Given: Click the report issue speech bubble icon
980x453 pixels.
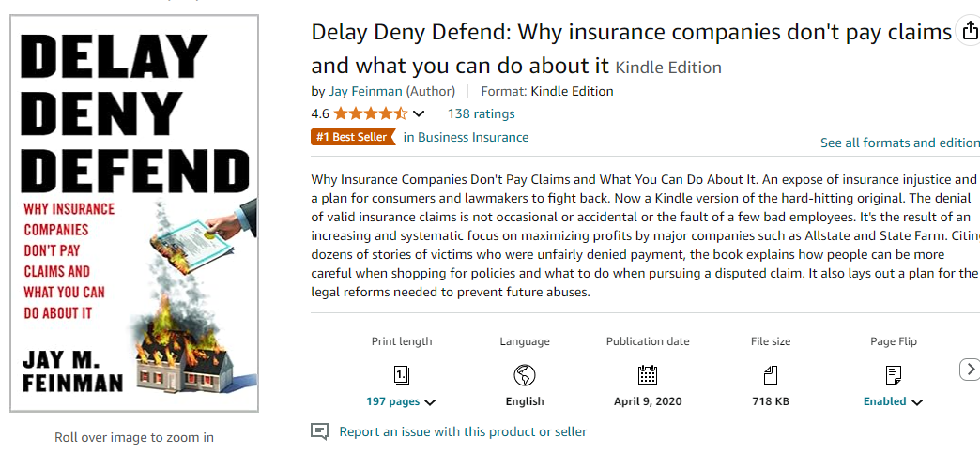Looking at the screenshot, I should [320, 431].
